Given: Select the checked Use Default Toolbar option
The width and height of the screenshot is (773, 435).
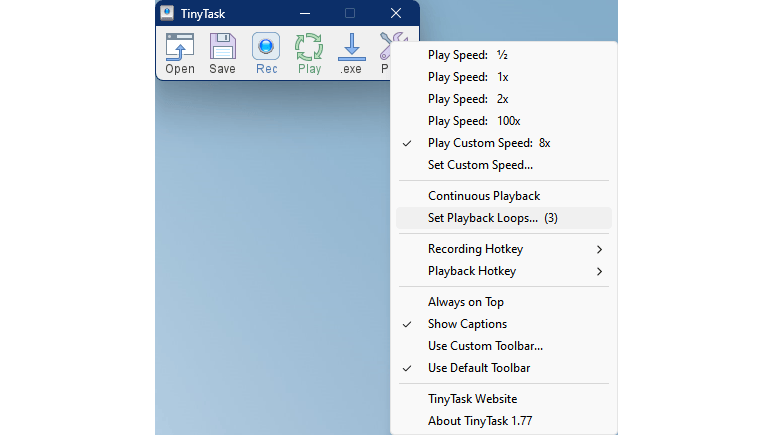Looking at the screenshot, I should coord(479,368).
